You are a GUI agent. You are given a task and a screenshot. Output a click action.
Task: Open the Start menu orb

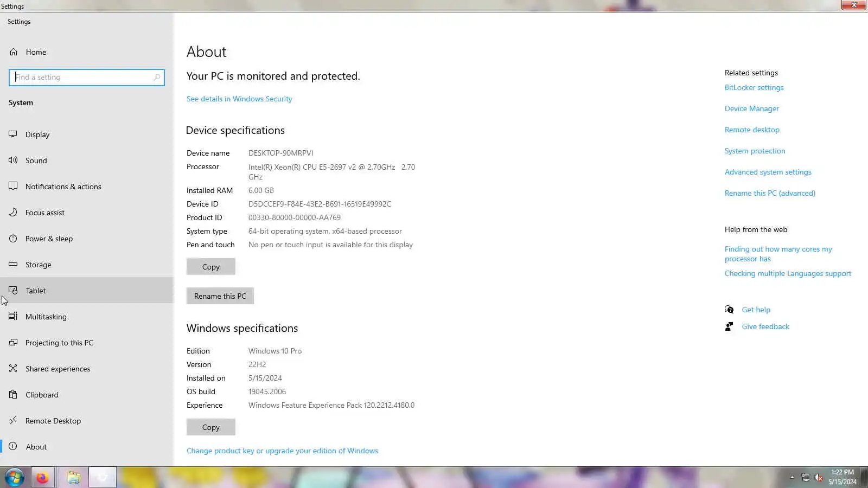[x=15, y=478]
